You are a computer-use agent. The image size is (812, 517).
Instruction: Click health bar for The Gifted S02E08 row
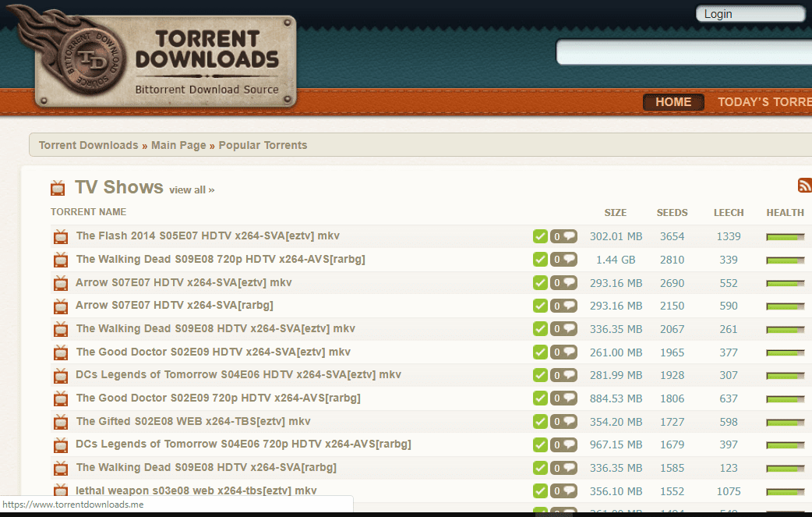[x=785, y=422]
